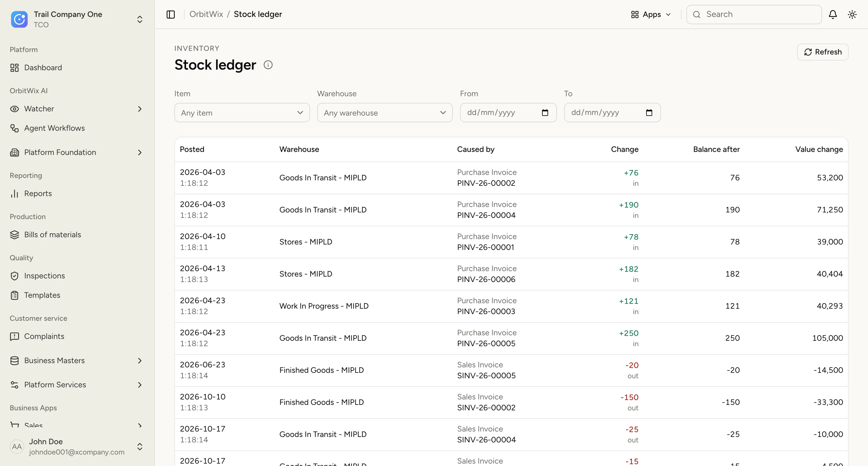Click the SINV-26-00005 invoice reference

click(486, 375)
